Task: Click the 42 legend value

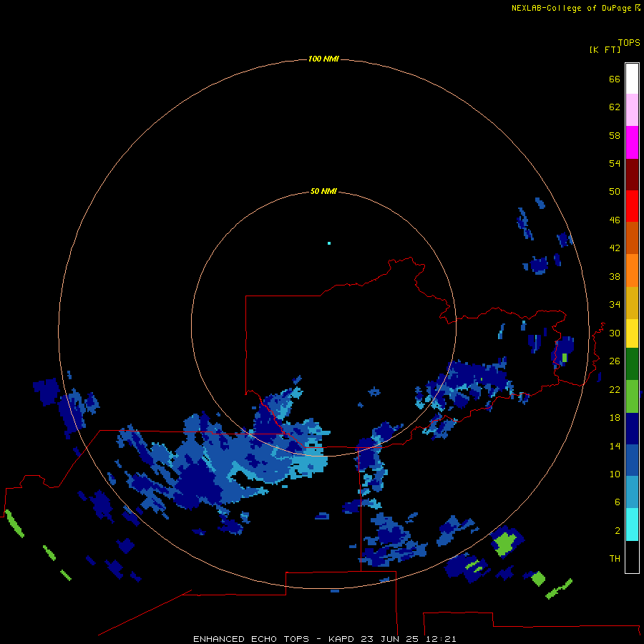Action: tap(615, 248)
